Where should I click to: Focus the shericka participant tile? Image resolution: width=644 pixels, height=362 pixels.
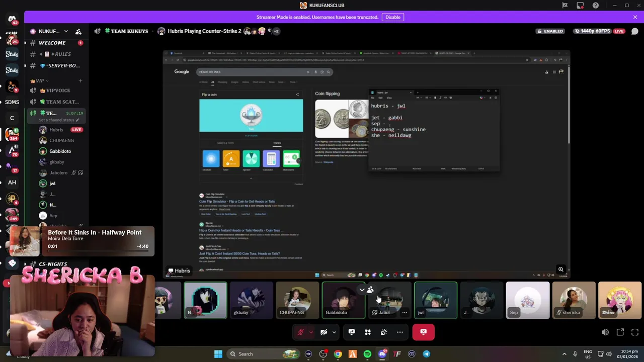pyautogui.click(x=574, y=300)
